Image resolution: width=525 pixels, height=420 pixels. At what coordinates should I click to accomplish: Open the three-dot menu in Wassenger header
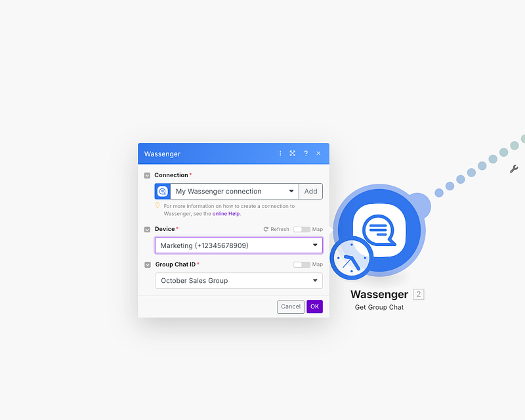coord(280,154)
